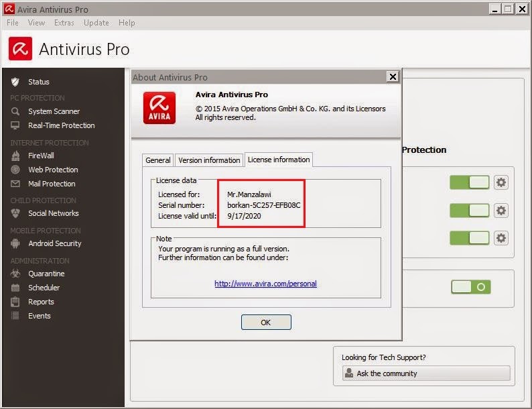The width and height of the screenshot is (532, 409).
Task: Click the FireWall flame icon
Action: [x=15, y=156]
